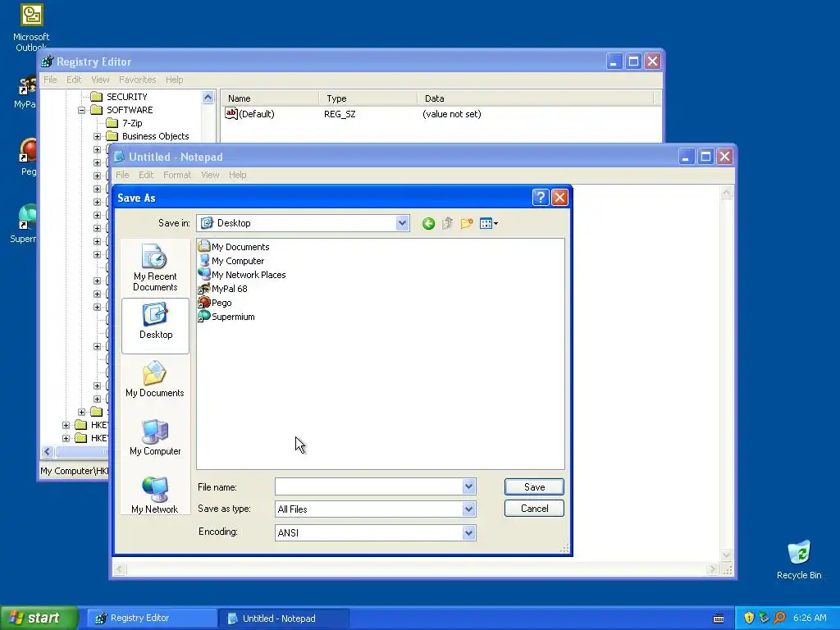Click the registry tree scroll-up arrow
The width and height of the screenshot is (840, 630).
point(208,97)
